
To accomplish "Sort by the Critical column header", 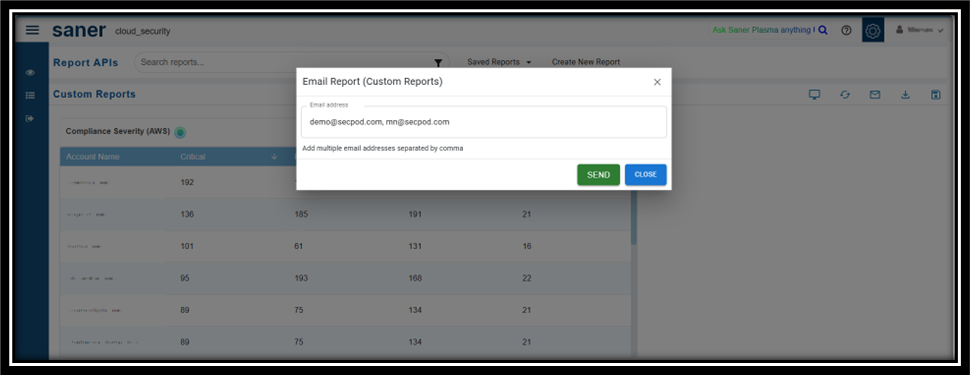I will (193, 157).
